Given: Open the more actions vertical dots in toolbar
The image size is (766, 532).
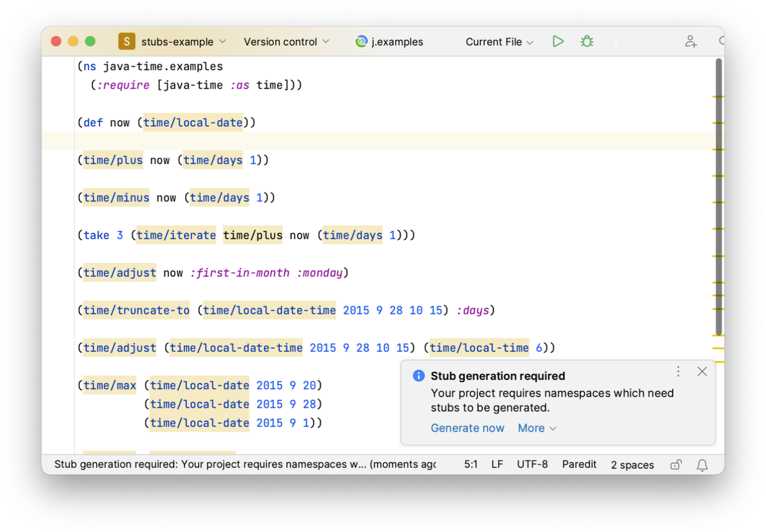Looking at the screenshot, I should (616, 42).
